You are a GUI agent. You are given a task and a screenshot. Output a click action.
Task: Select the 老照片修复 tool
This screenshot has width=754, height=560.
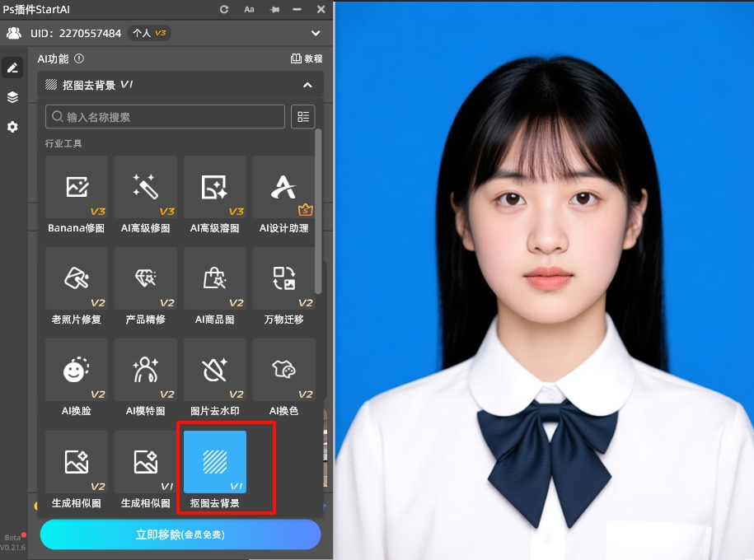pos(77,279)
